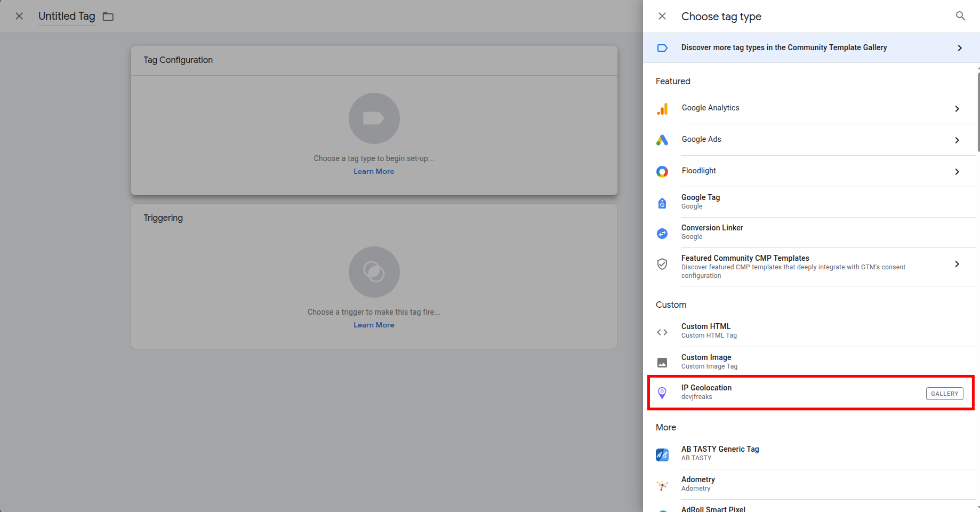This screenshot has width=980, height=512.
Task: Close the Choose tag type panel
Action: (662, 16)
